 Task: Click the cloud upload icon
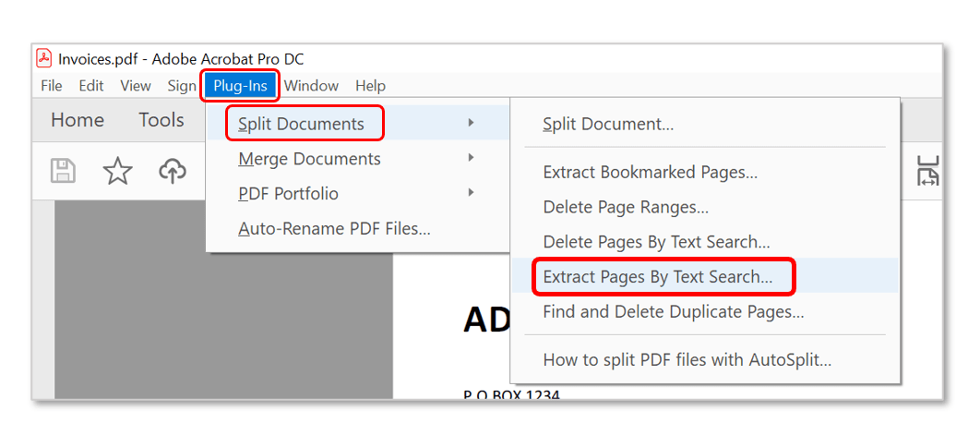[x=173, y=171]
